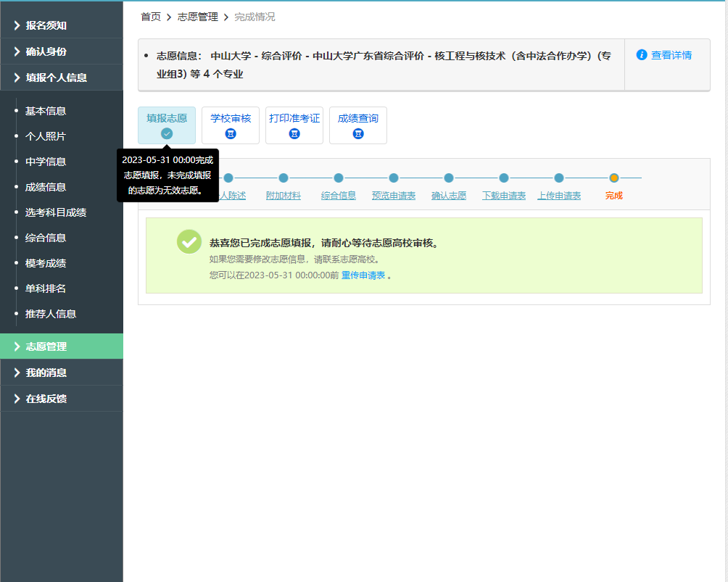Click the step dot above 下载申请表

pos(504,178)
